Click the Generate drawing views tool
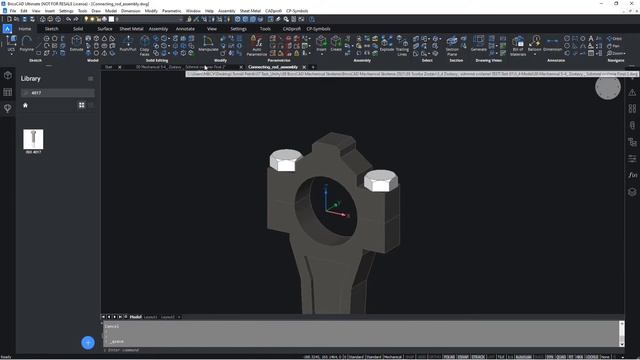 478,43
